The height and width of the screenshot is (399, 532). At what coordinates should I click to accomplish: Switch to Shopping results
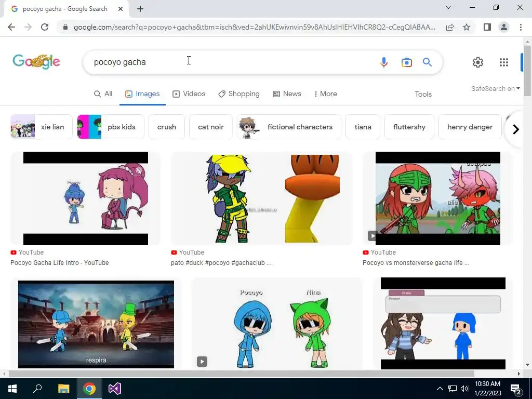(239, 94)
